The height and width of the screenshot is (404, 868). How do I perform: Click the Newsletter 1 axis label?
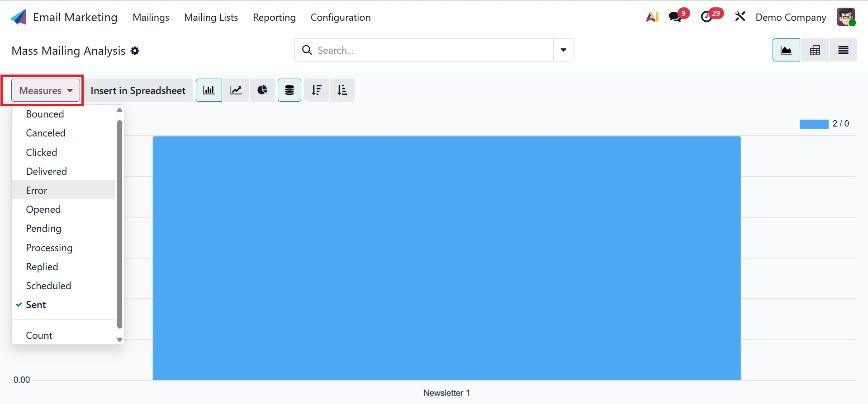point(446,393)
